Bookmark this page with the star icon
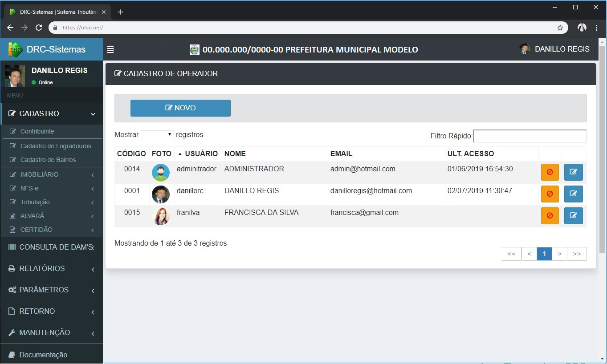This screenshot has width=607, height=364. click(560, 28)
